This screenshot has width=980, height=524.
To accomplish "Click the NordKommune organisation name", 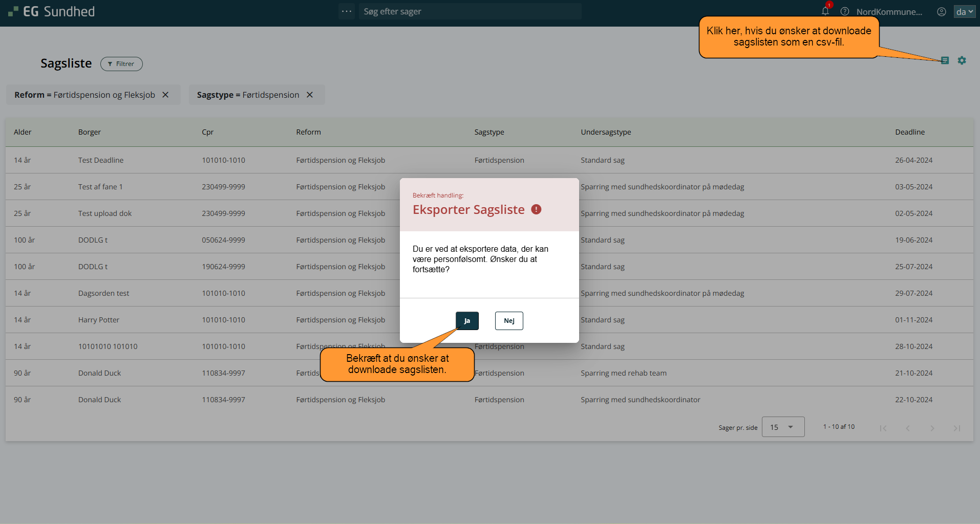I will pyautogui.click(x=889, y=12).
